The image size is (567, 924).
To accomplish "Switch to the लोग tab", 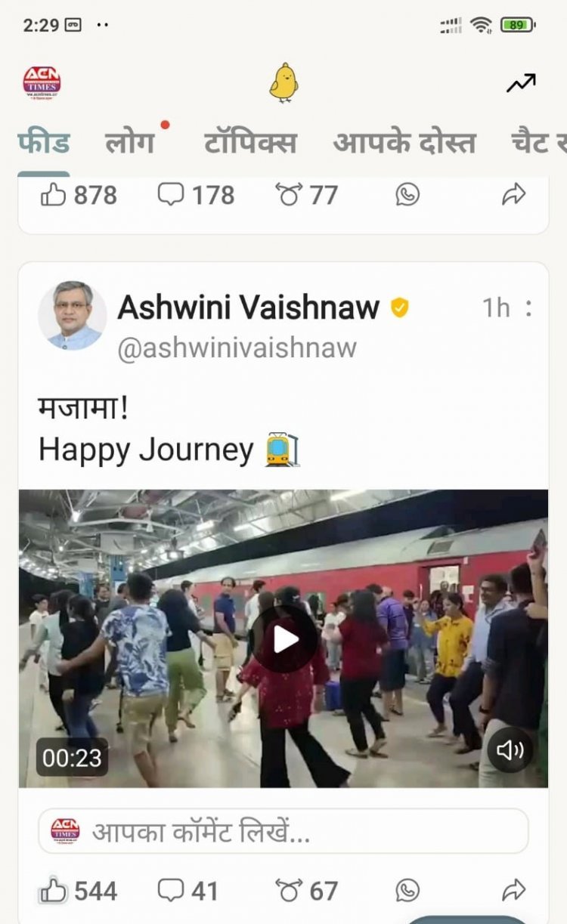I will (x=129, y=143).
